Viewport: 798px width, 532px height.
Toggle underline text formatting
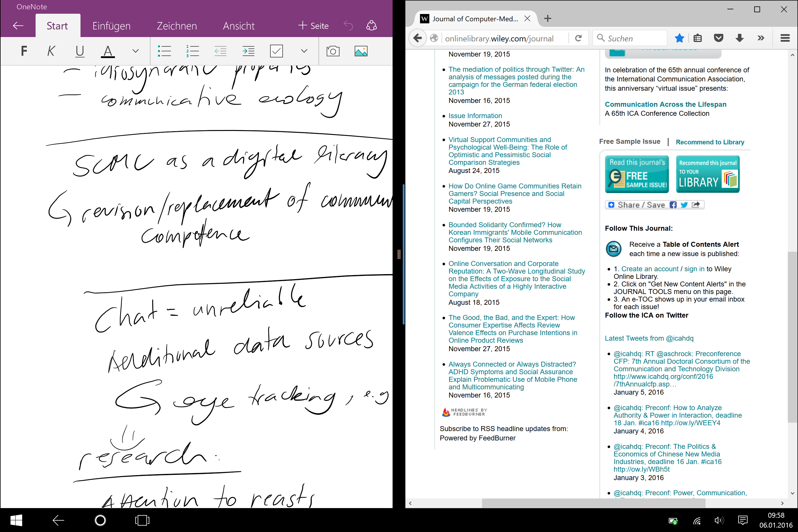[x=80, y=51]
